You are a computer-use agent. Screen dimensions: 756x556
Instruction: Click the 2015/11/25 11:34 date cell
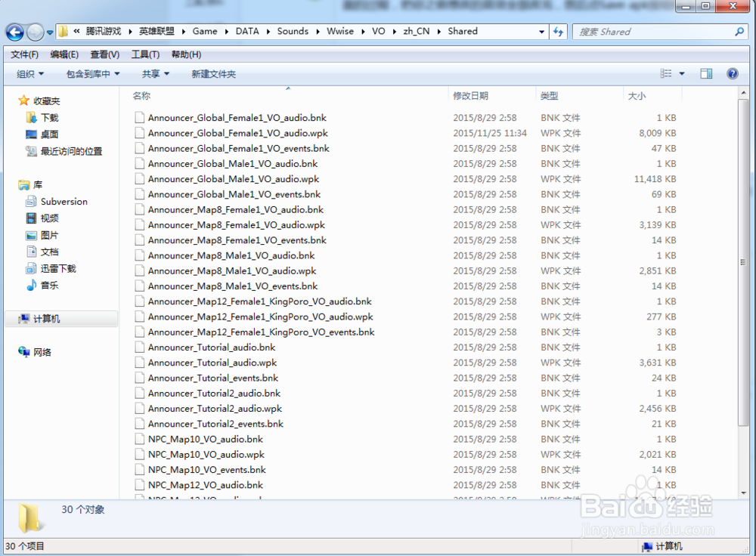[489, 133]
